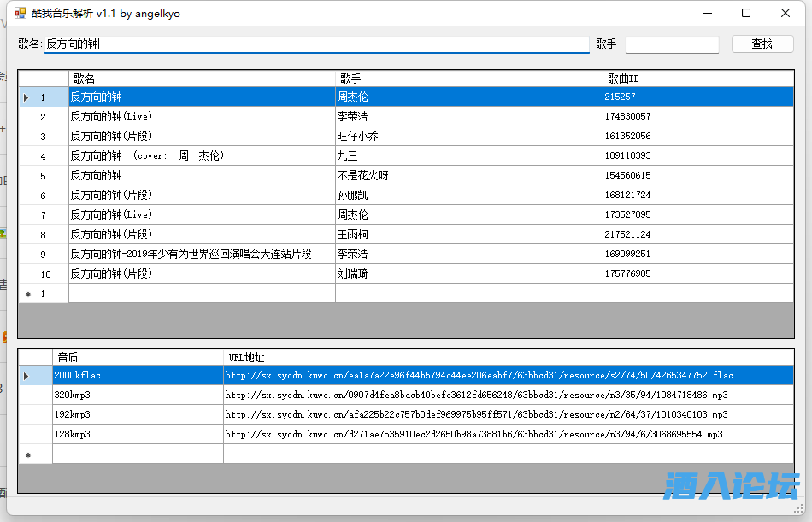
Task: Select the 320kmp3 quality row
Action: (138, 395)
